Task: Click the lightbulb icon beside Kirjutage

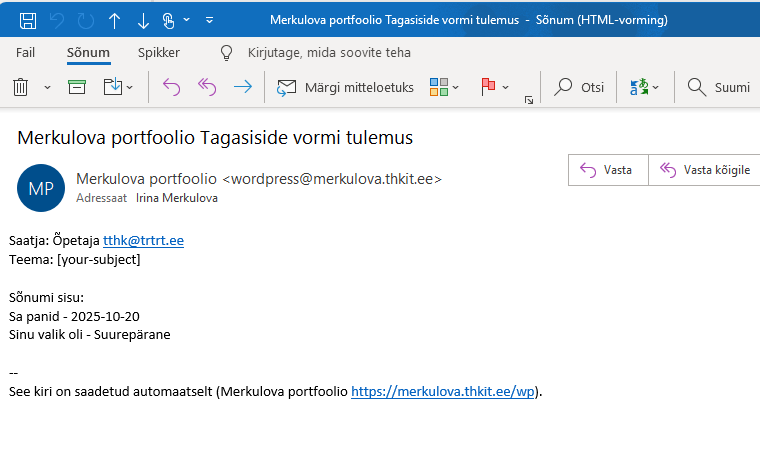Action: (227, 52)
